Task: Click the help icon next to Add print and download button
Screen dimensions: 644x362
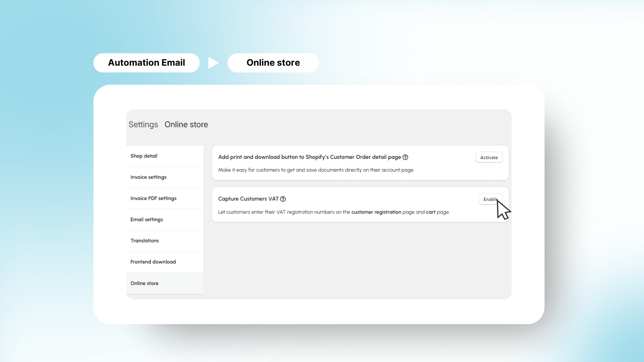Action: 406,157
